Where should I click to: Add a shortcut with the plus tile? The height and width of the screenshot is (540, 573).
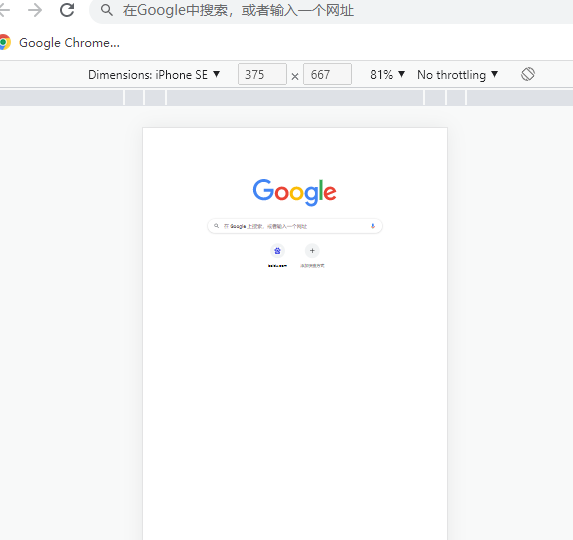[x=312, y=255]
